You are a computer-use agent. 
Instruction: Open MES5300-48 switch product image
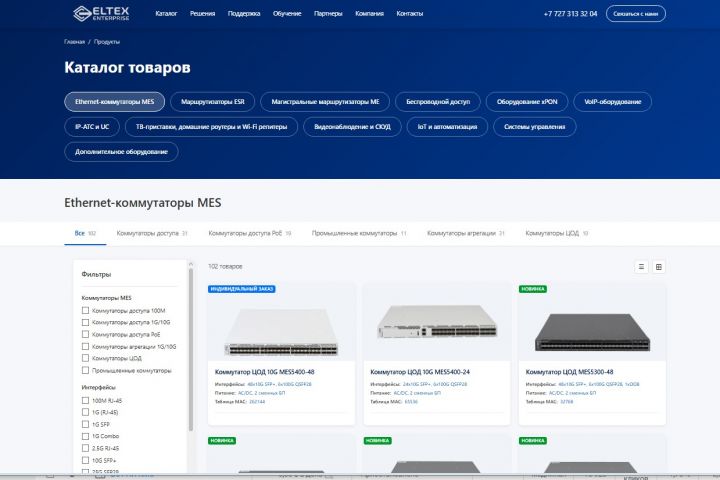click(592, 332)
